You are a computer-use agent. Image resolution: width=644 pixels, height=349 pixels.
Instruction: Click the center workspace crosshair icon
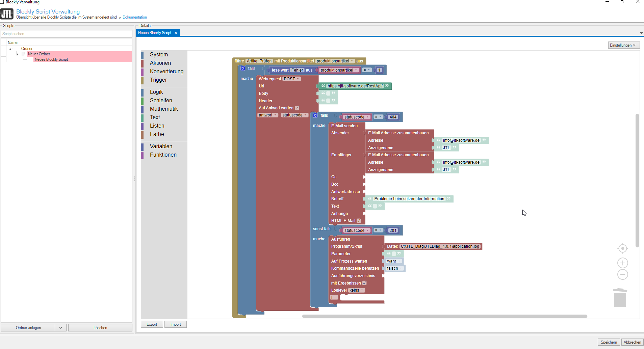(x=622, y=248)
